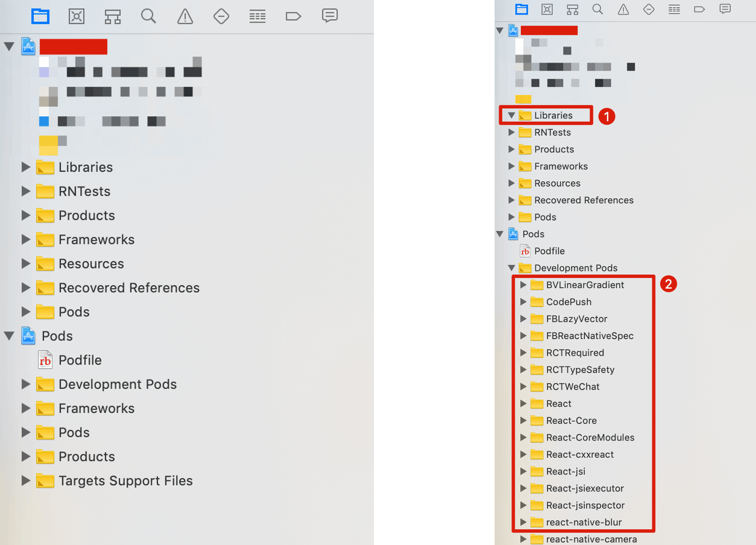Screen dimensions: 756x545
Task: Open Test navigator in left panel
Action: pyautogui.click(x=221, y=16)
